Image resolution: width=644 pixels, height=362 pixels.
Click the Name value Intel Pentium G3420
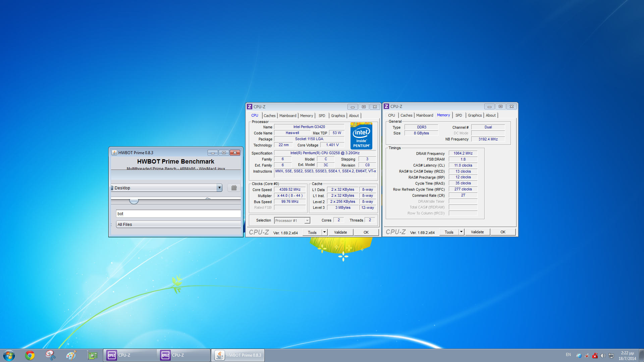(309, 127)
